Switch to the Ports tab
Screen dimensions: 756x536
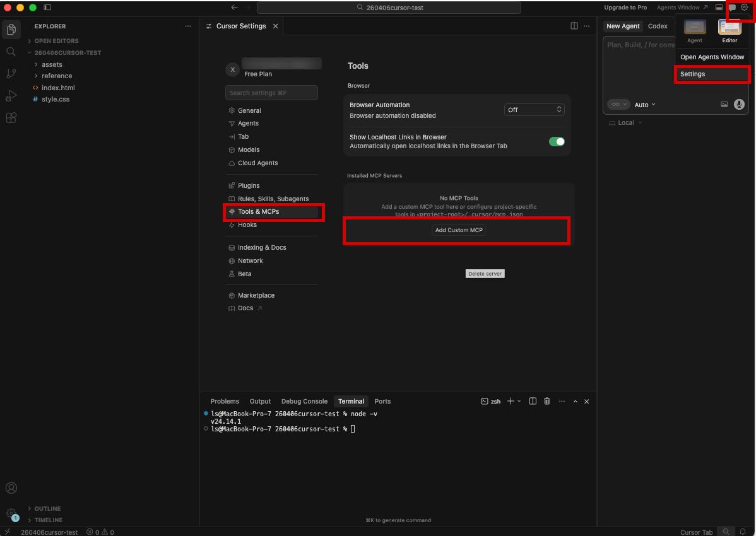tap(382, 401)
